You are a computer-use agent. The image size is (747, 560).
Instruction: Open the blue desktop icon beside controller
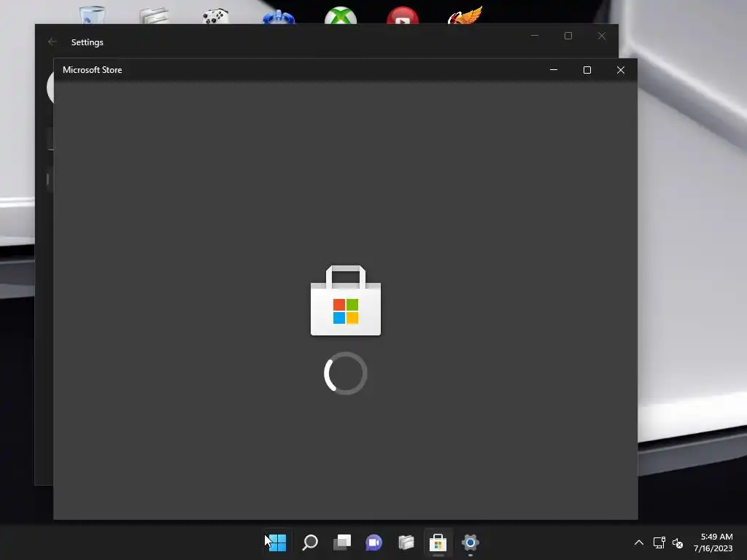[x=279, y=17]
